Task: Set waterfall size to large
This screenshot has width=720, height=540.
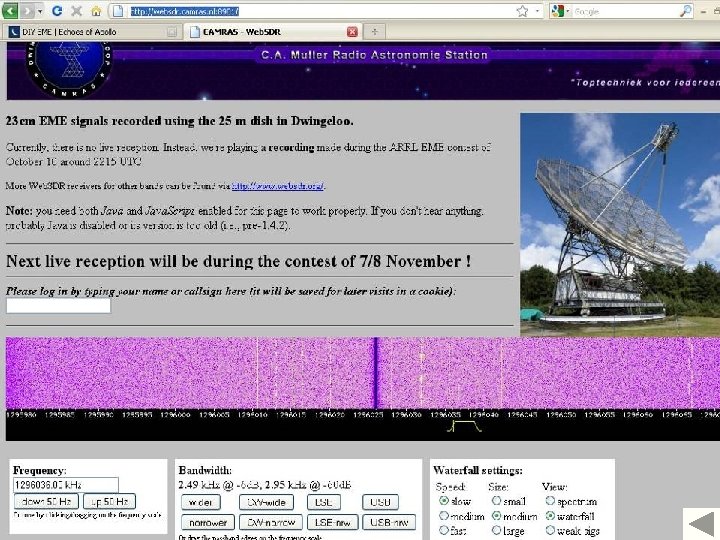Action: [496, 530]
